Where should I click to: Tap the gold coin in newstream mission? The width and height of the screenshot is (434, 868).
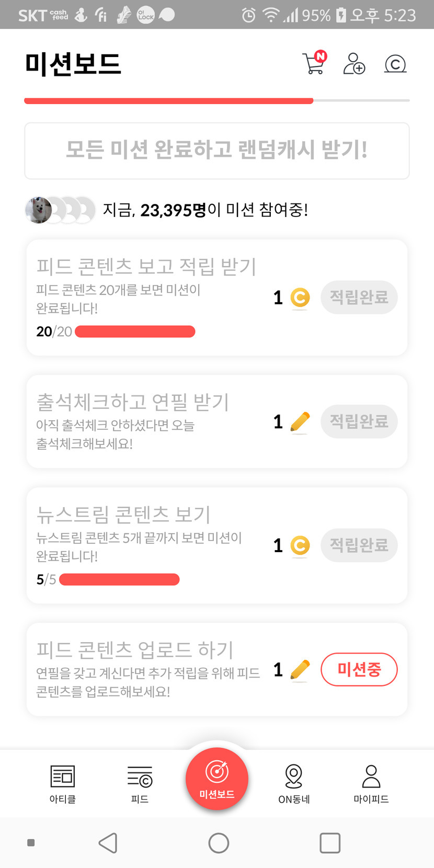[300, 545]
